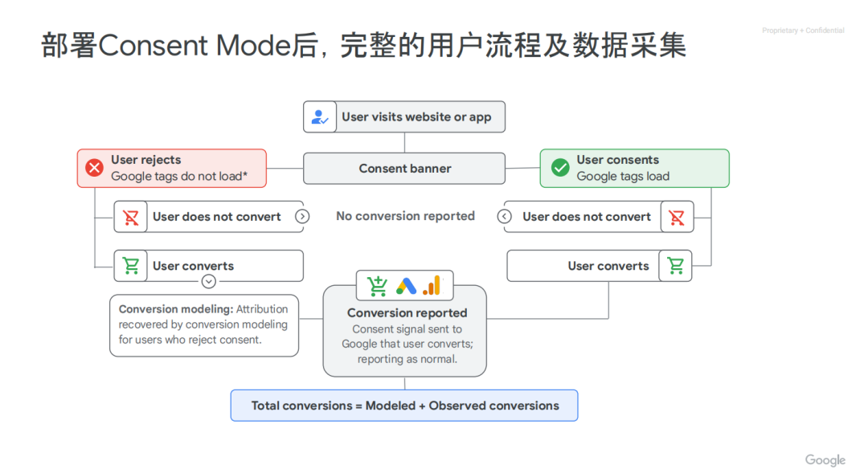This screenshot has height=469, width=868.
Task: Click the Google logo in the corner
Action: coord(825,460)
